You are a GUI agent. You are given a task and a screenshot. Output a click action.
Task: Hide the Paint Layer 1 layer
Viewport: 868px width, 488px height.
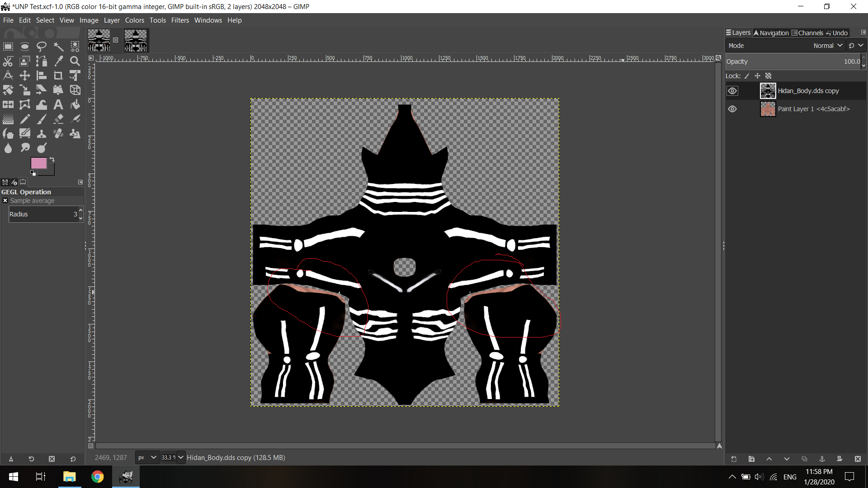pos(732,109)
